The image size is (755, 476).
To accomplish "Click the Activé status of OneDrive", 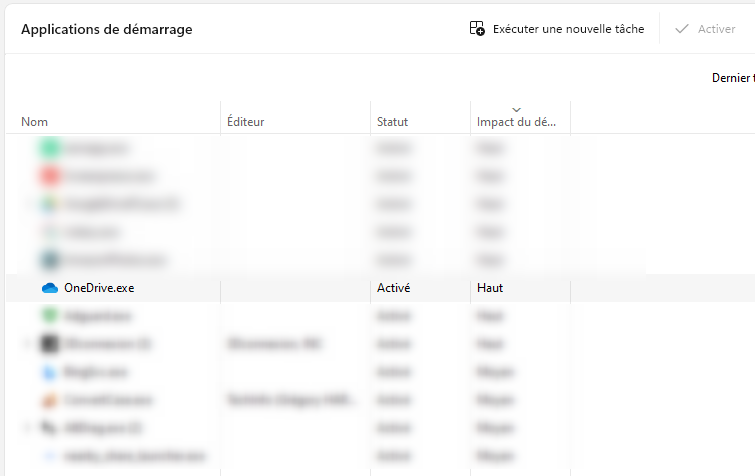I will [x=393, y=288].
